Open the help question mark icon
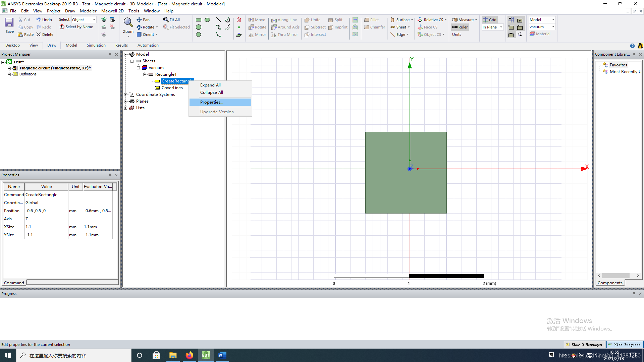 point(632,46)
